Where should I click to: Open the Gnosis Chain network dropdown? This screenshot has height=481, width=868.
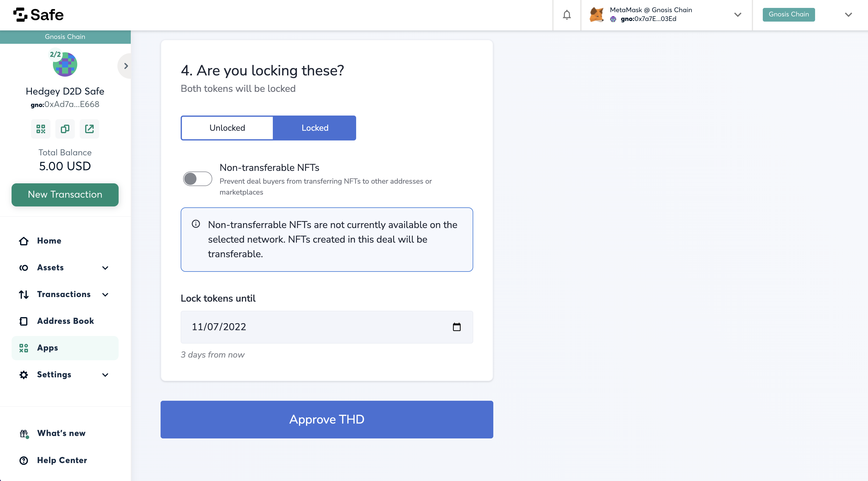849,15
